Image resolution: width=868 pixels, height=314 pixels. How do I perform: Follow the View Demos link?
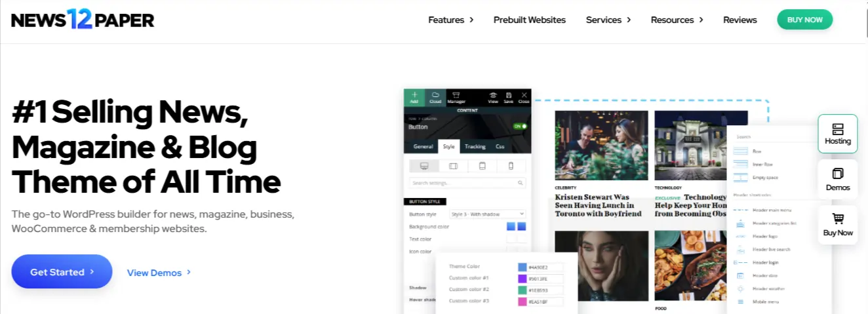159,273
